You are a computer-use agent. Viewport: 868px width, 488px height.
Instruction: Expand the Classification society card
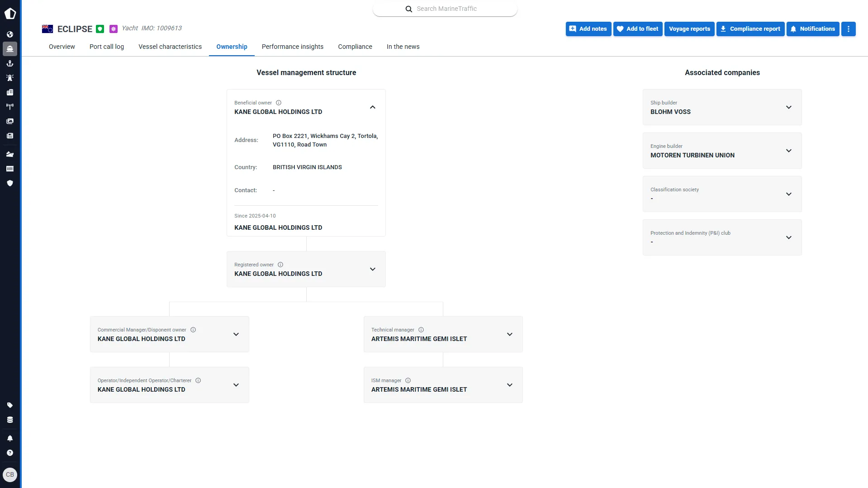pyautogui.click(x=789, y=194)
